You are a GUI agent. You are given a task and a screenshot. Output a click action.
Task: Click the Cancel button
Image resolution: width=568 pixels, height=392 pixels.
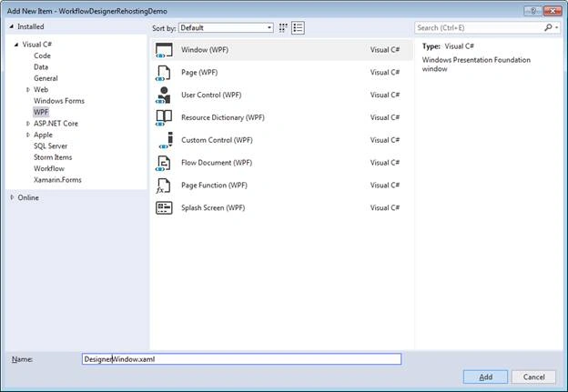533,377
